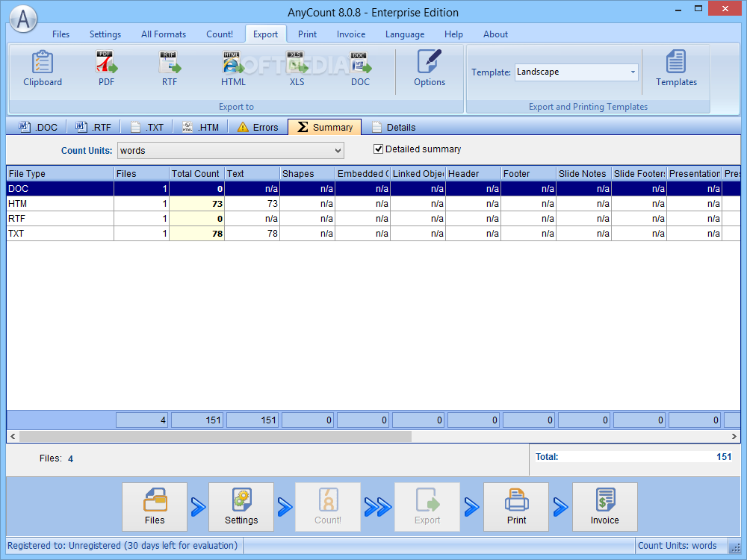Click the Footer column header
This screenshot has width=747, height=560.
pyautogui.click(x=528, y=173)
